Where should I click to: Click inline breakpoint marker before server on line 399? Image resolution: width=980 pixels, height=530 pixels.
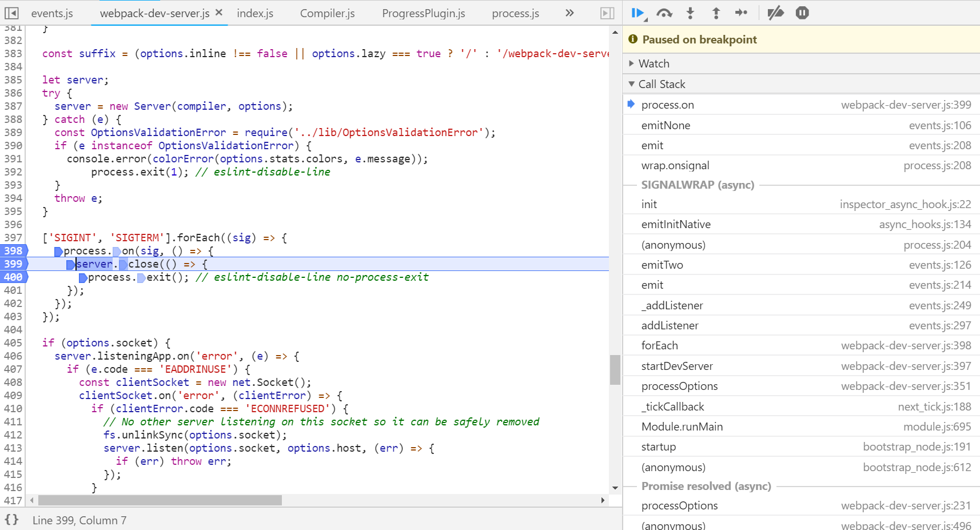[x=70, y=265]
